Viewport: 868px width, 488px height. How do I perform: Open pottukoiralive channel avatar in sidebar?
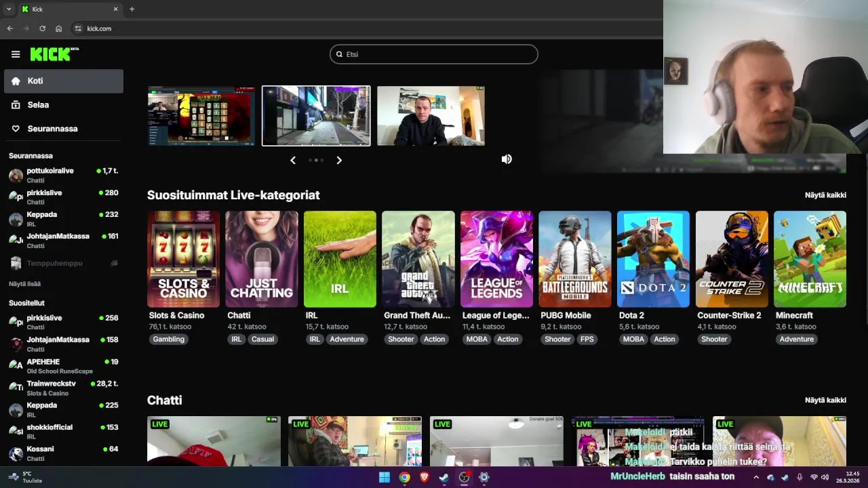(x=16, y=176)
